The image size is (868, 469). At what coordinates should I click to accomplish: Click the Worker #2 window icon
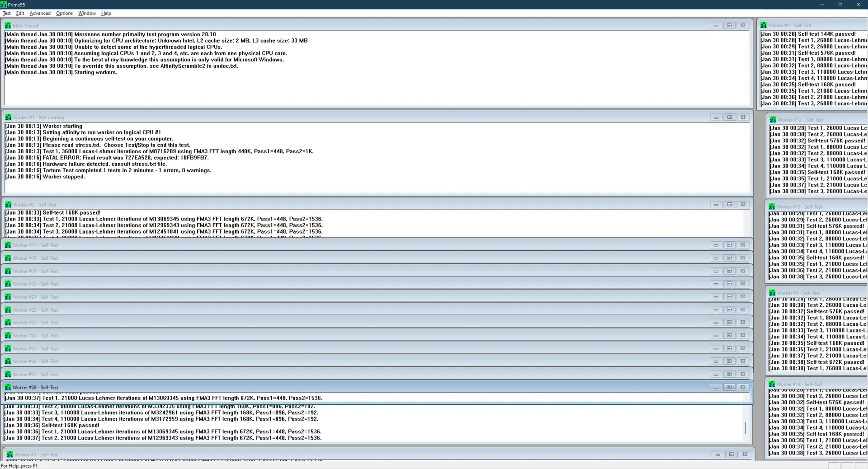point(8,205)
